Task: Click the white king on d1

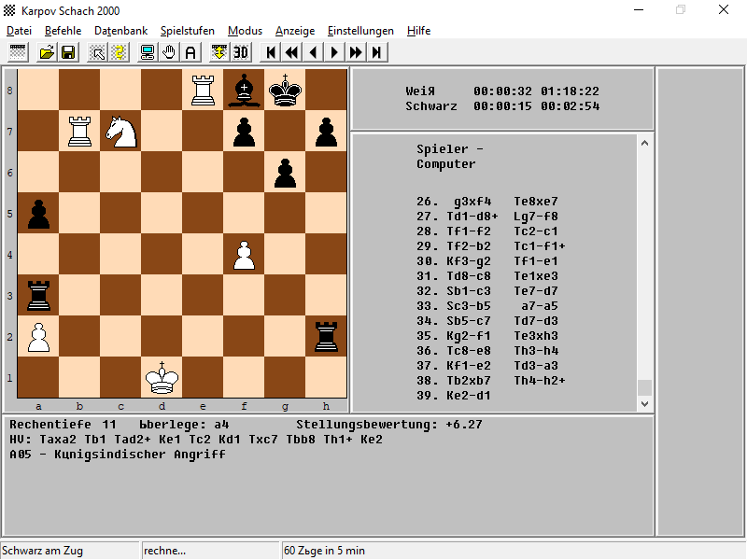Action: point(162,378)
